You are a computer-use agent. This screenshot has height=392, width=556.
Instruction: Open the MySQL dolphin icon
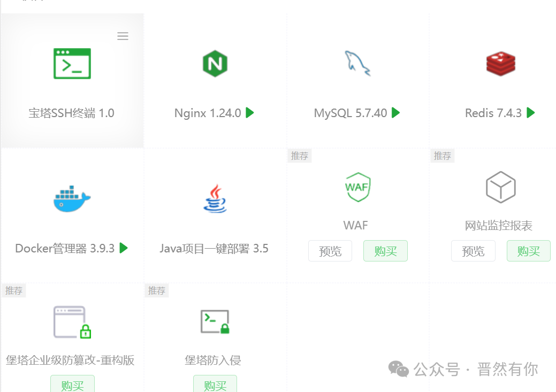tap(357, 64)
